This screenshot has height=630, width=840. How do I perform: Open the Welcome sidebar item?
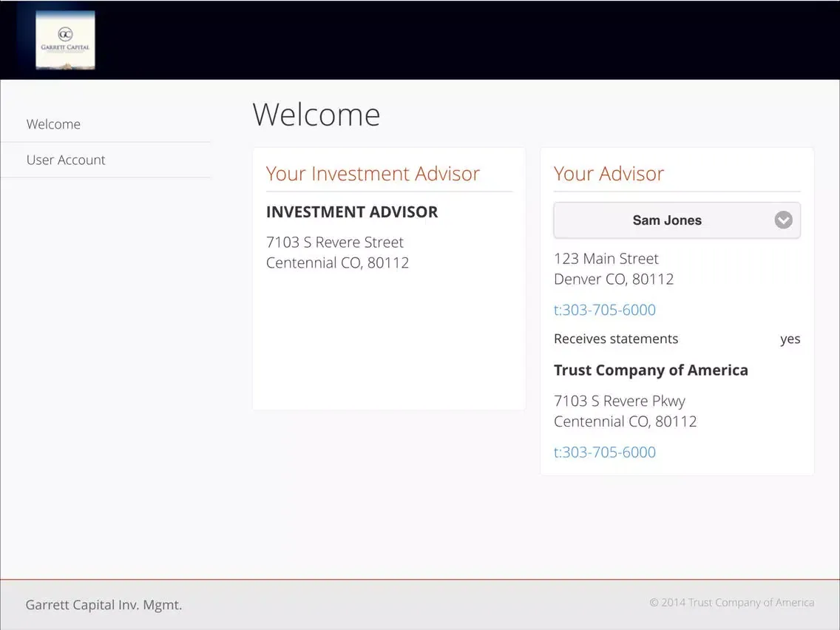click(x=53, y=124)
